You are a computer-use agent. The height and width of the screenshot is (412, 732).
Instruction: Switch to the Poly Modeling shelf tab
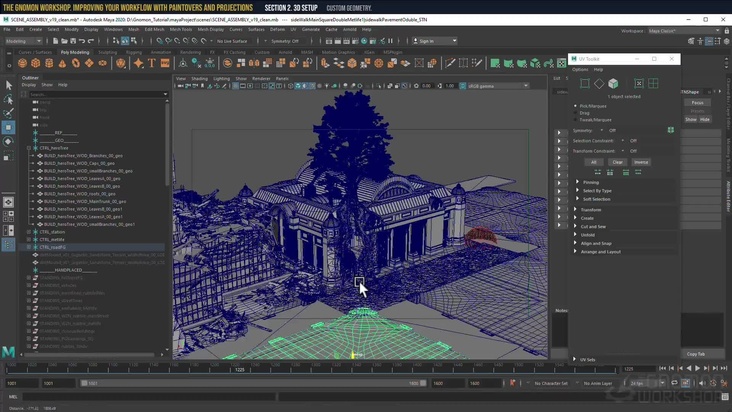click(75, 52)
